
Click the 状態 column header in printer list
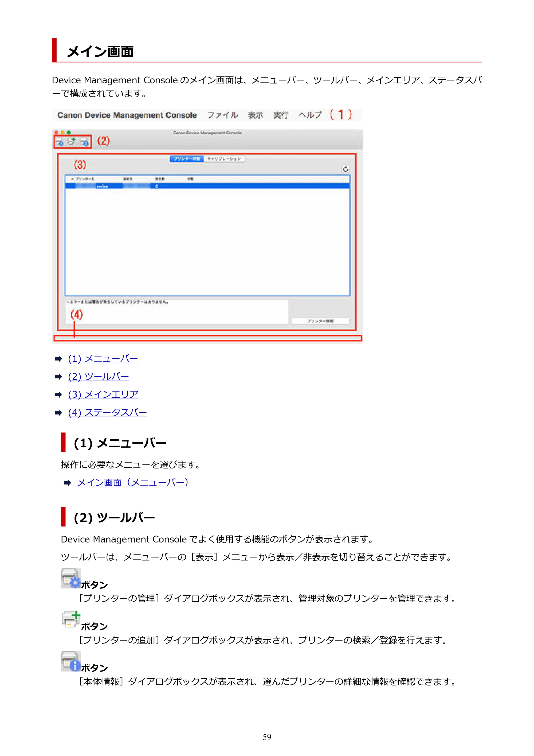click(x=190, y=179)
